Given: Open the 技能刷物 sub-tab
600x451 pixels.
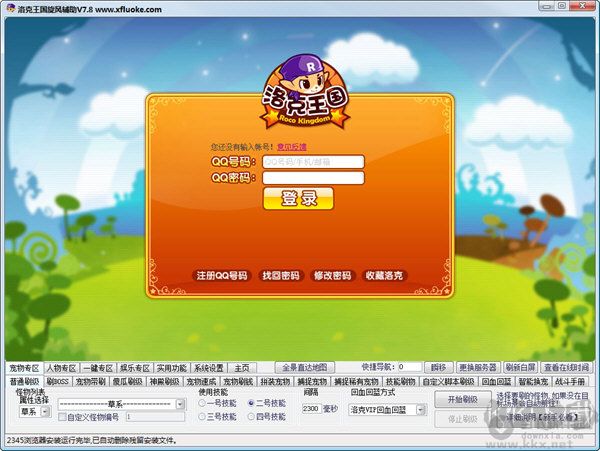Looking at the screenshot, I should click(401, 381).
